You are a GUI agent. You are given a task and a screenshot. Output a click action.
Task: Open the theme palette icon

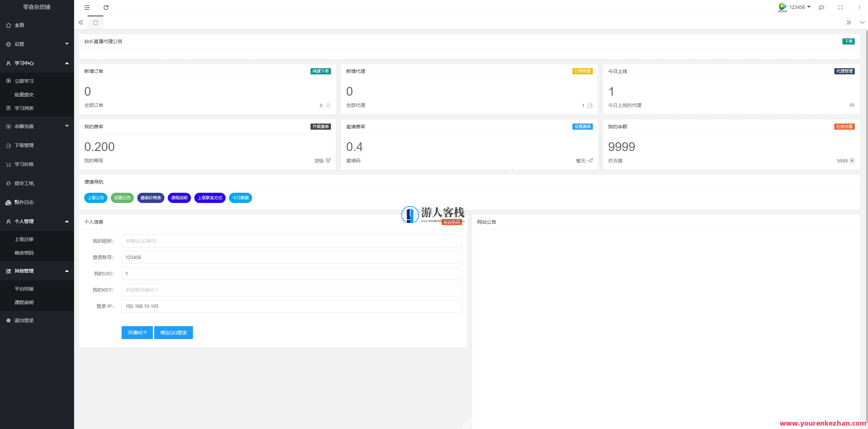pos(821,7)
